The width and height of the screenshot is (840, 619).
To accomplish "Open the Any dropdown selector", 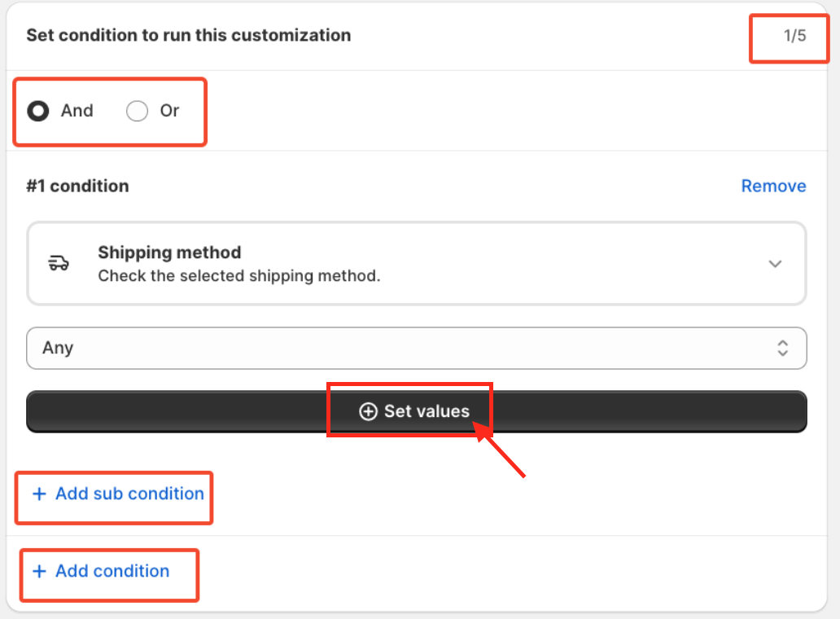I will point(416,349).
